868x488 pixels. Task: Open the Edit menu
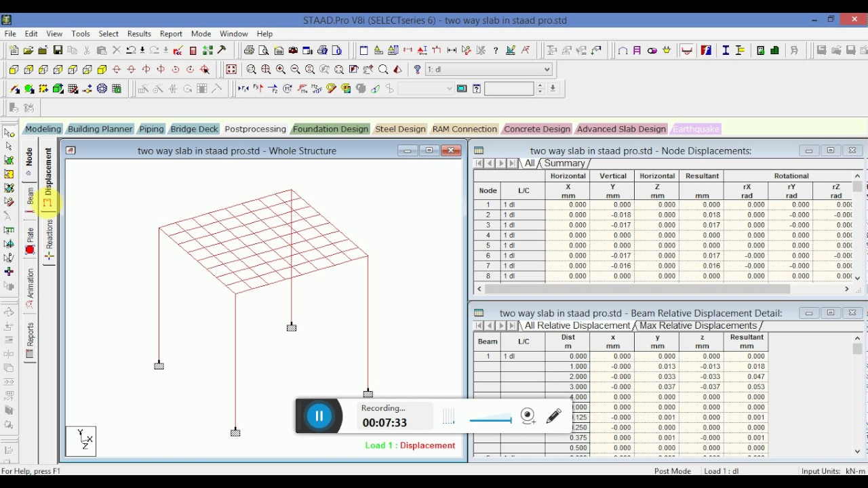pyautogui.click(x=31, y=34)
